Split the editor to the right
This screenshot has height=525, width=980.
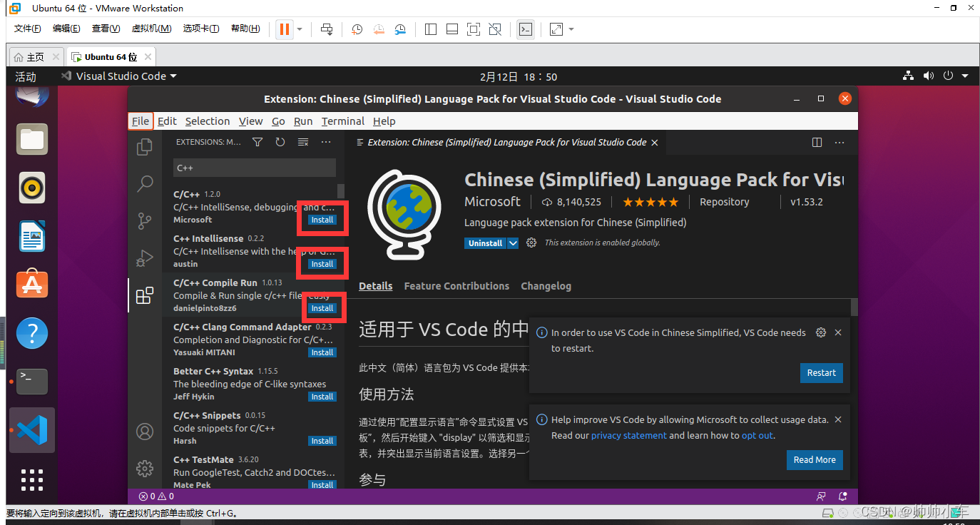coord(817,142)
